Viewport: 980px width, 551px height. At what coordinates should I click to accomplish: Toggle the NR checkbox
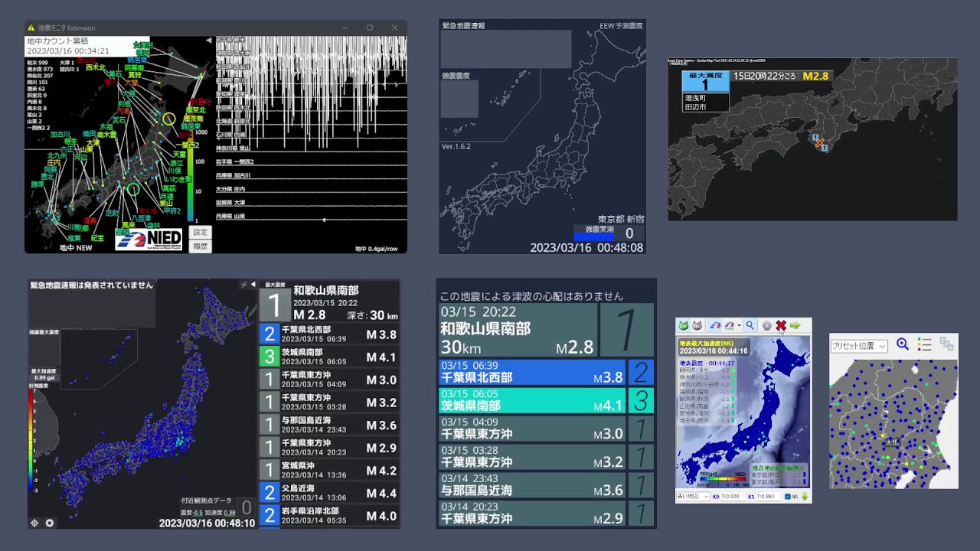pyautogui.click(x=788, y=497)
